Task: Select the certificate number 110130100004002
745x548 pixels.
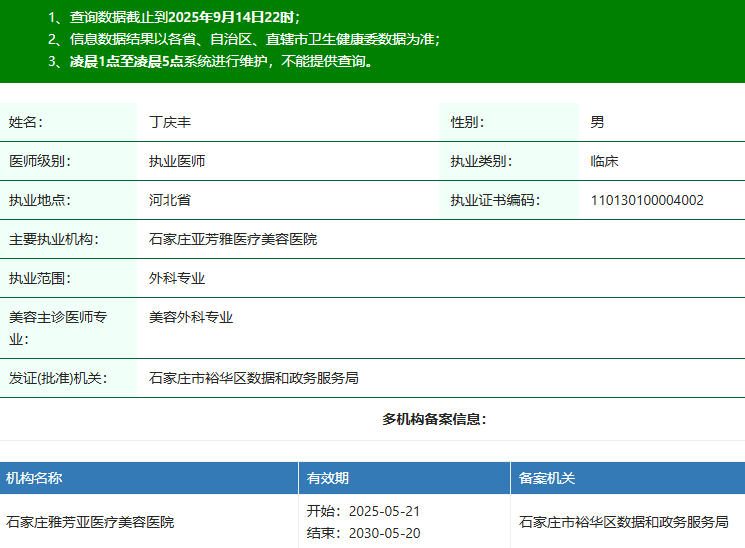Action: [647, 200]
